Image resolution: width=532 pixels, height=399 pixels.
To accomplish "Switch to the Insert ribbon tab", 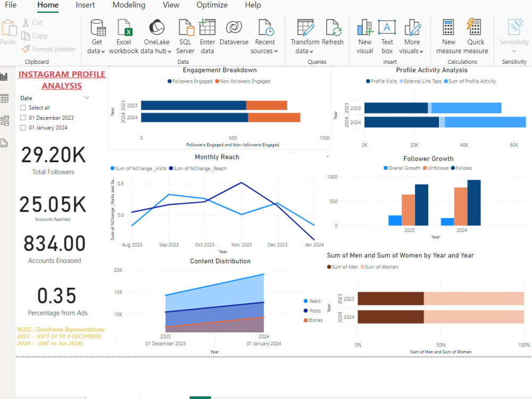I will tap(85, 5).
